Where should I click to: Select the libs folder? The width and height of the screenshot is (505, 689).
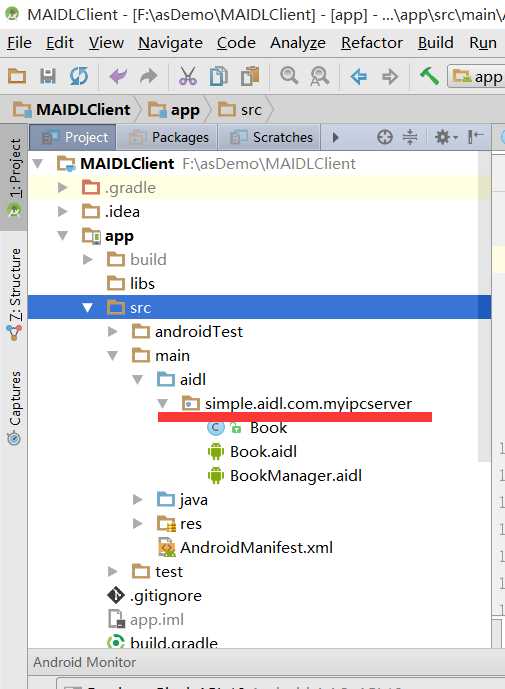pos(131,283)
